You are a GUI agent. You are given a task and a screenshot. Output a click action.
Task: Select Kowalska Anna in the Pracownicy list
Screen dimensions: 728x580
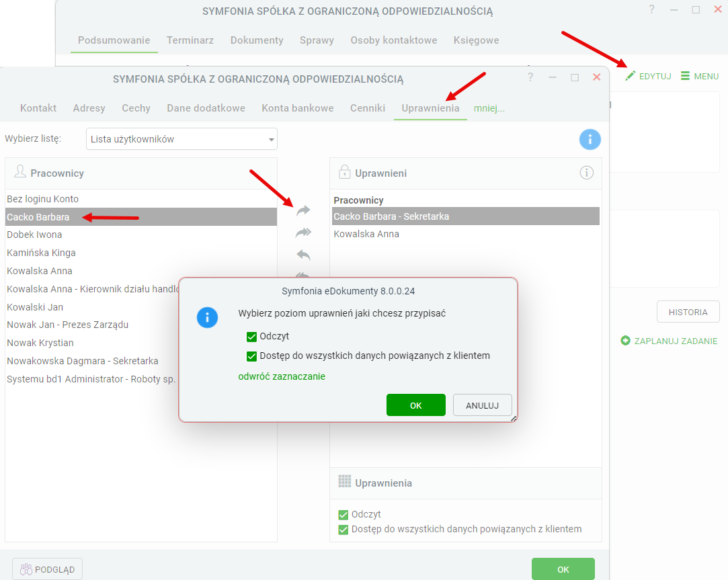(x=141, y=272)
